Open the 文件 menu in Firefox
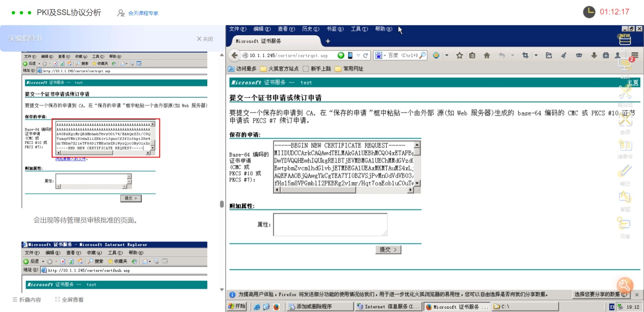The width and height of the screenshot is (644, 312). [x=238, y=29]
